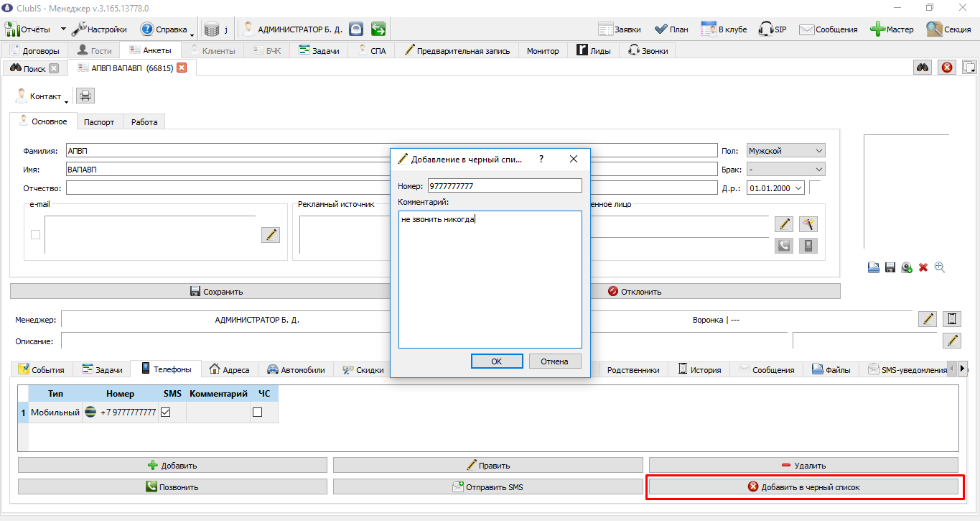Click the Номер field in blacklist dialog
This screenshot has width=980, height=521.
pos(504,185)
